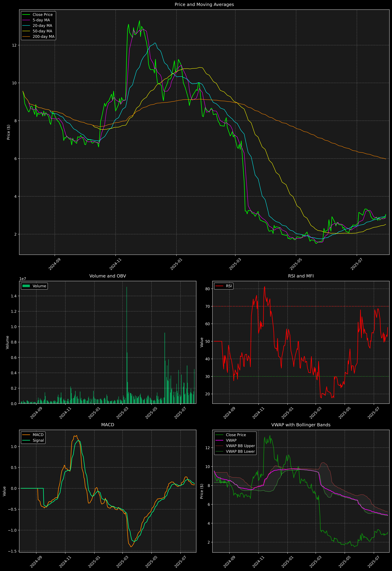392x571 pixels.
Task: Select 'MACD' label inside the legend box
Action: (x=38, y=435)
